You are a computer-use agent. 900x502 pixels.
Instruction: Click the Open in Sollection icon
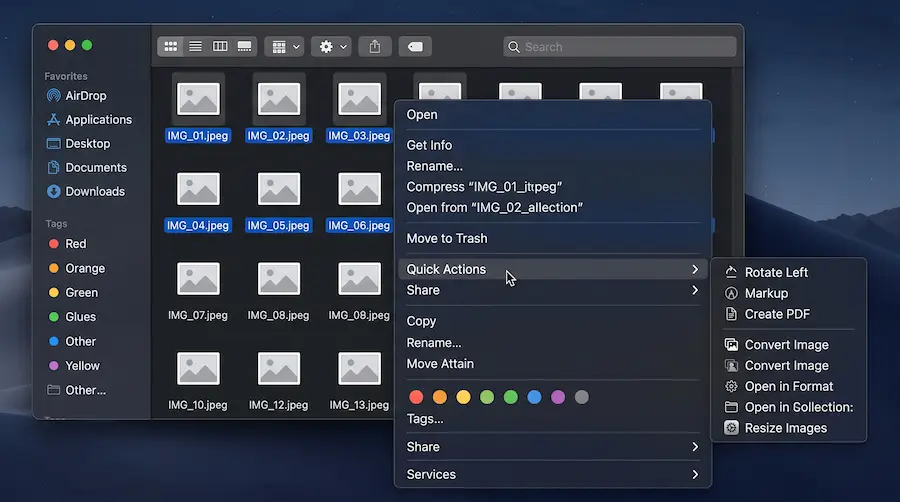click(731, 407)
